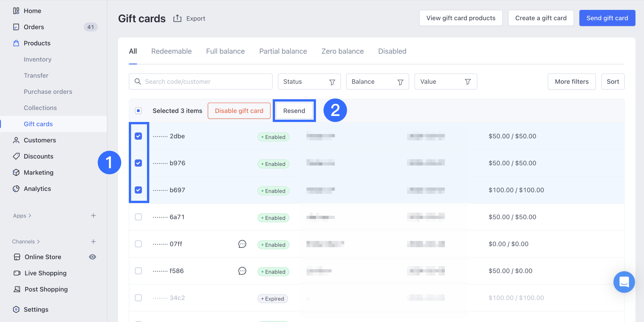Select gift card 6a71 checkbox

point(138,217)
